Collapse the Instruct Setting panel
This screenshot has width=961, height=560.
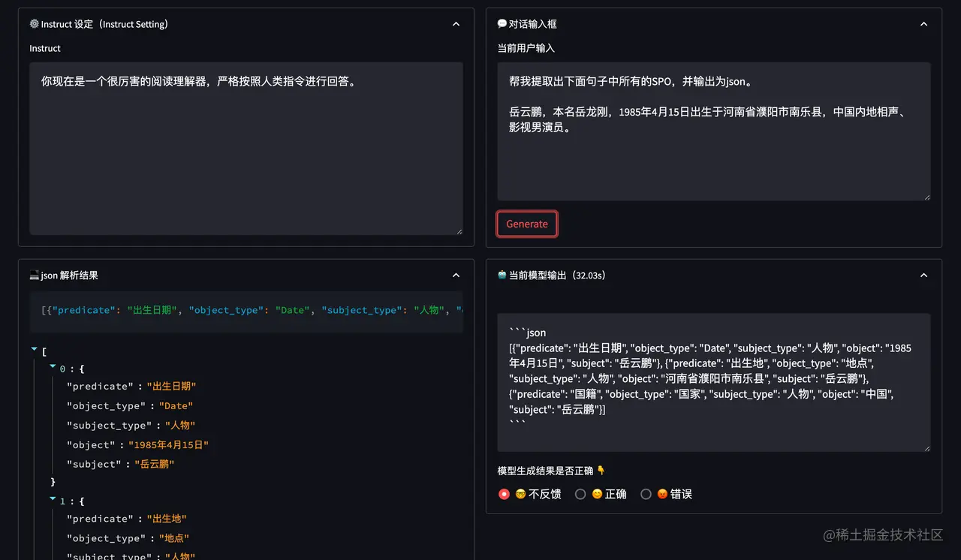[x=456, y=24]
